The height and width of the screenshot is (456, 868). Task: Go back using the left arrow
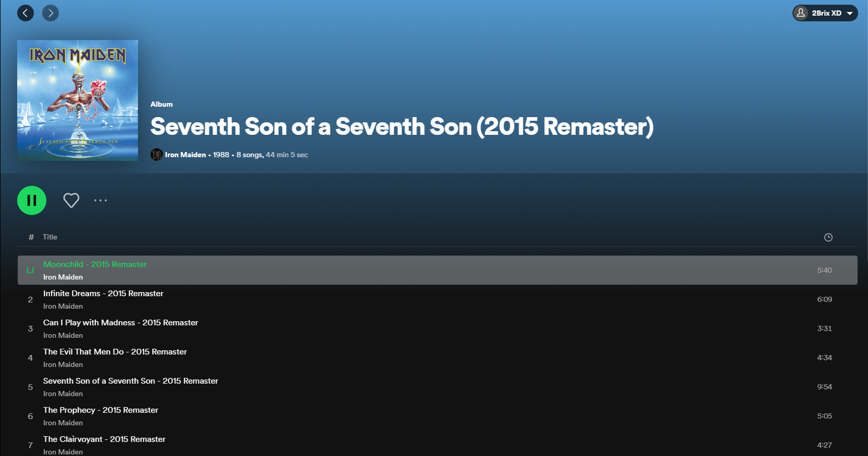coord(26,13)
